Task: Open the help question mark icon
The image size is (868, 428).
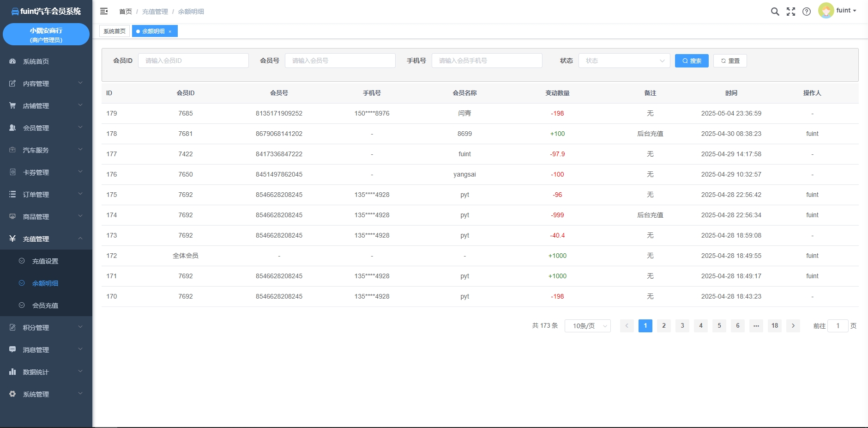Action: tap(807, 12)
